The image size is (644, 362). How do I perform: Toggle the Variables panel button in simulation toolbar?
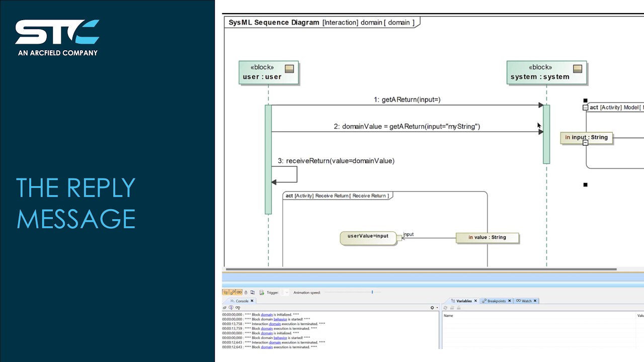[x=225, y=292]
